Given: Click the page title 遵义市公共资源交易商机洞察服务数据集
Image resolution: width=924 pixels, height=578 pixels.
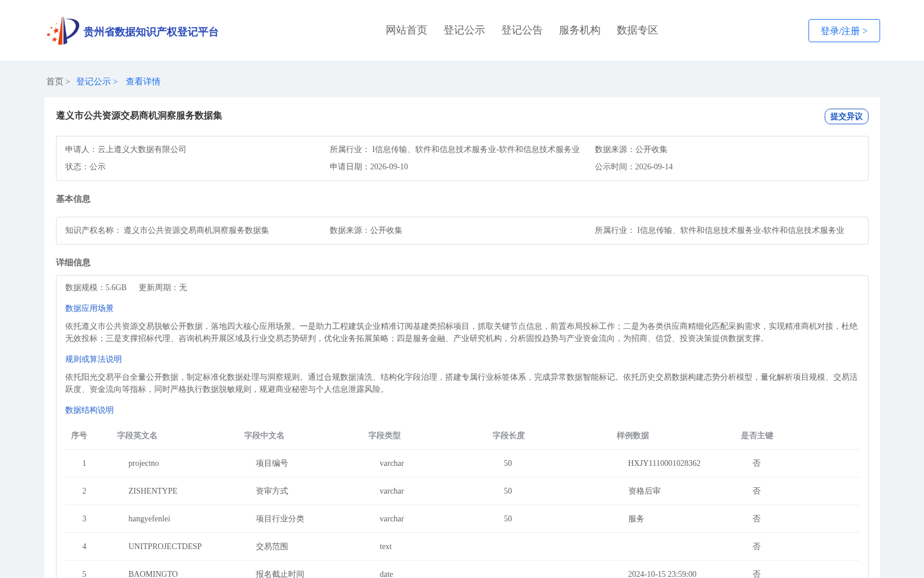Looking at the screenshot, I should (x=139, y=116).
